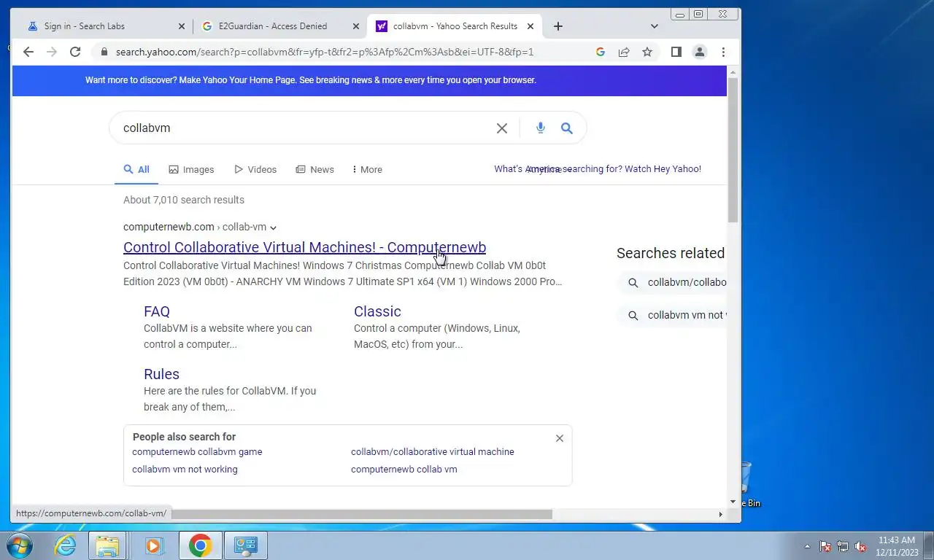Click the address bar URL field
Viewport: 934px width, 560px height.
tap(325, 52)
